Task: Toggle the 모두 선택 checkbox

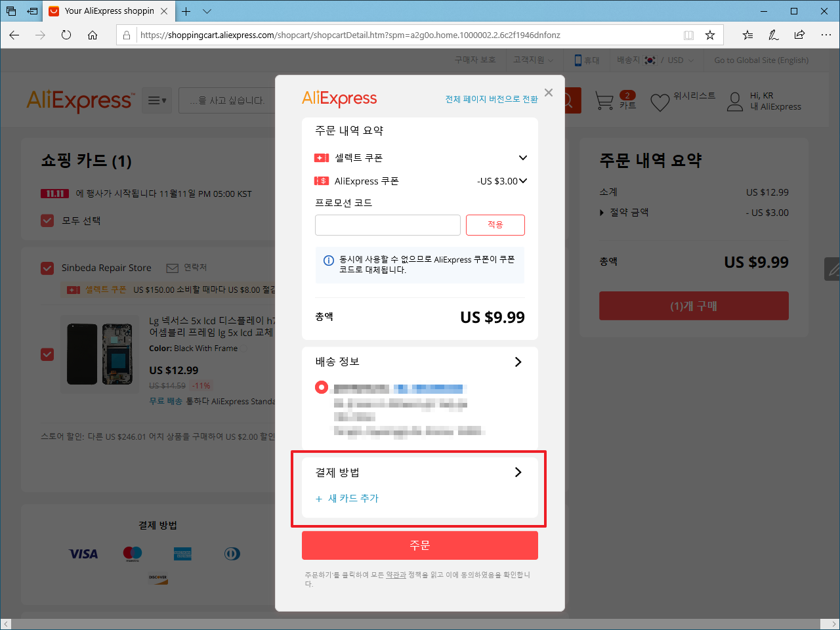Action: pyautogui.click(x=47, y=220)
